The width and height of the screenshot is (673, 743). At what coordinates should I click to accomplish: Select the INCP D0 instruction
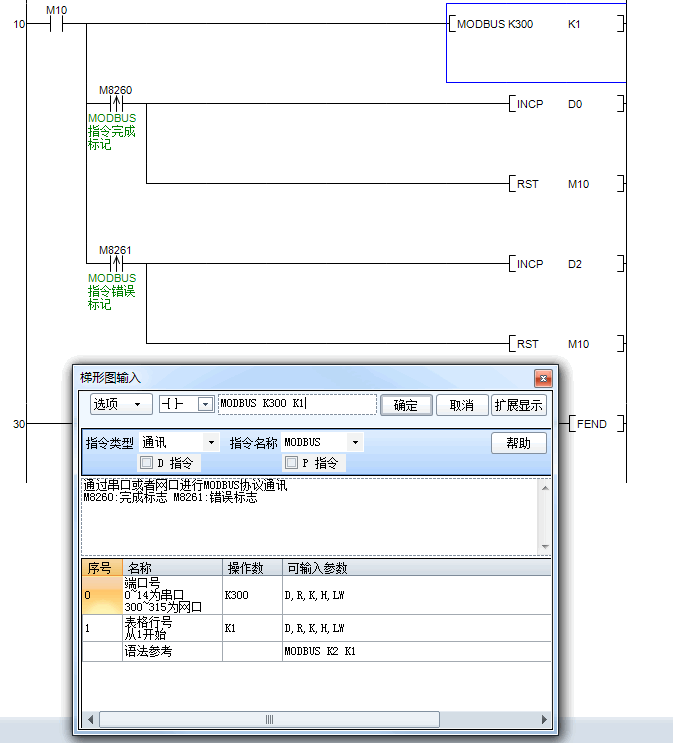566,104
